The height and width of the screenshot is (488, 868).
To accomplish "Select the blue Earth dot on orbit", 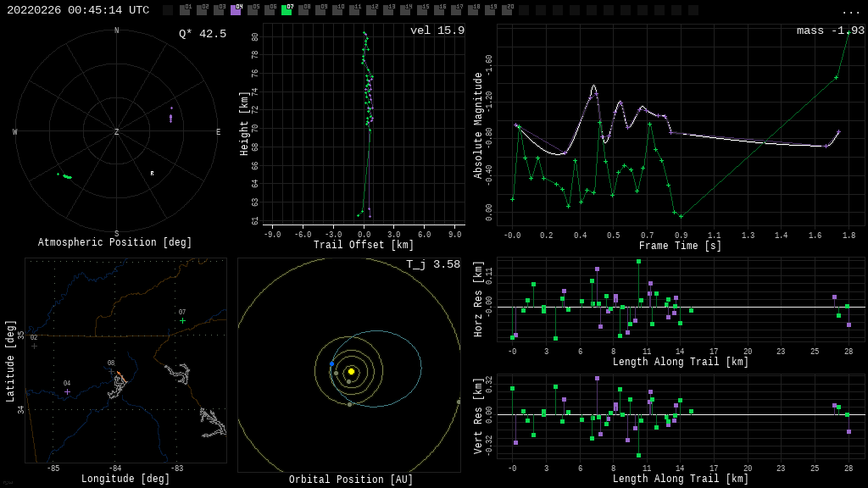I will 331,363.
